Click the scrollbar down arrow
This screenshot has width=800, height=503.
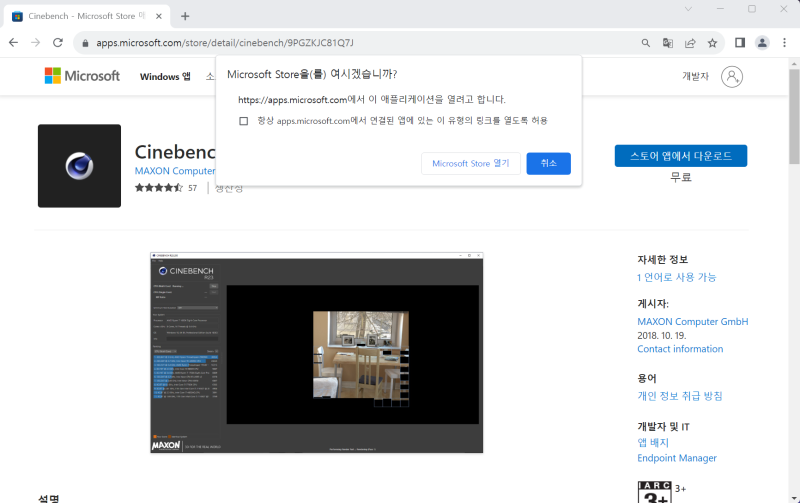794,498
